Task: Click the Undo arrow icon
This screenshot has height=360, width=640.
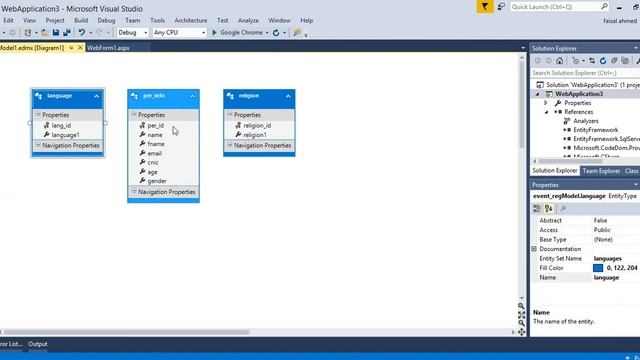Action: point(82,32)
